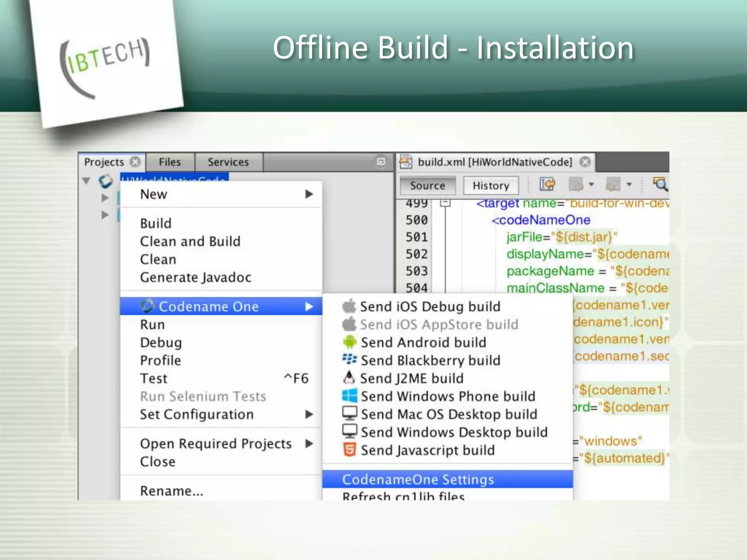
Task: Choose Send Android build
Action: [x=448, y=342]
